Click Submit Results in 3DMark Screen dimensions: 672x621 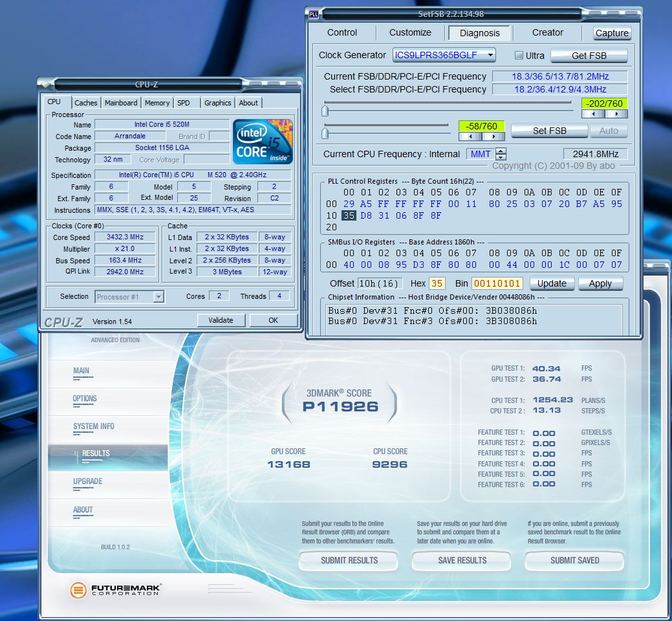pyautogui.click(x=349, y=561)
